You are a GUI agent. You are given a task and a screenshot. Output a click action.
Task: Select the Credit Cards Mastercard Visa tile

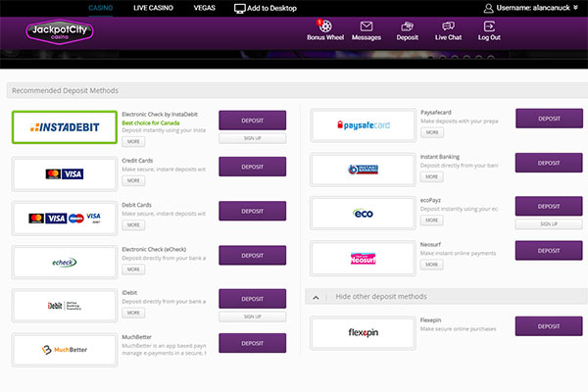tap(65, 174)
